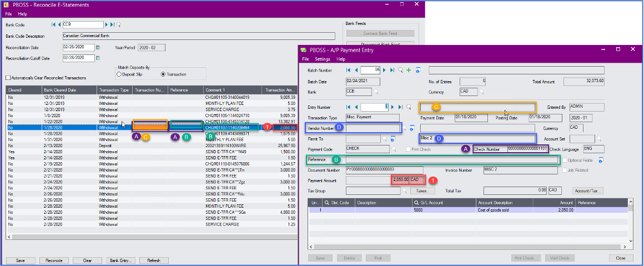The width and height of the screenshot is (644, 266).
Task: Open Remit To drilldown icon
Action: point(393,139)
